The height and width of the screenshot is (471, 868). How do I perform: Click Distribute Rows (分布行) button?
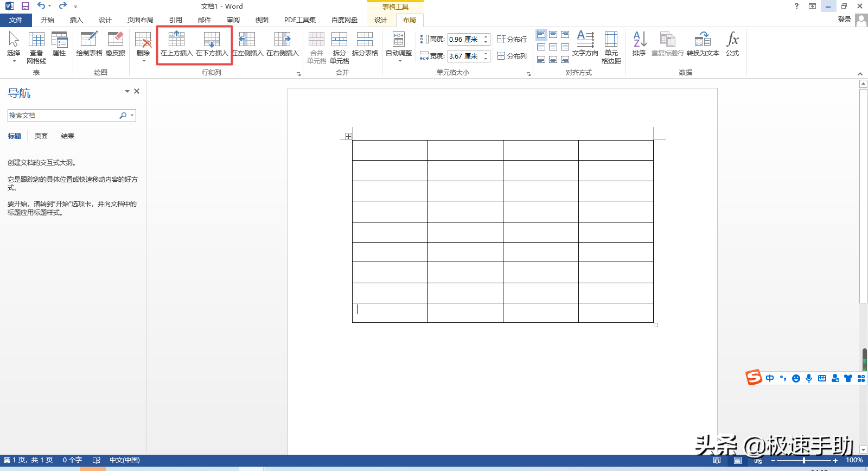(x=512, y=39)
